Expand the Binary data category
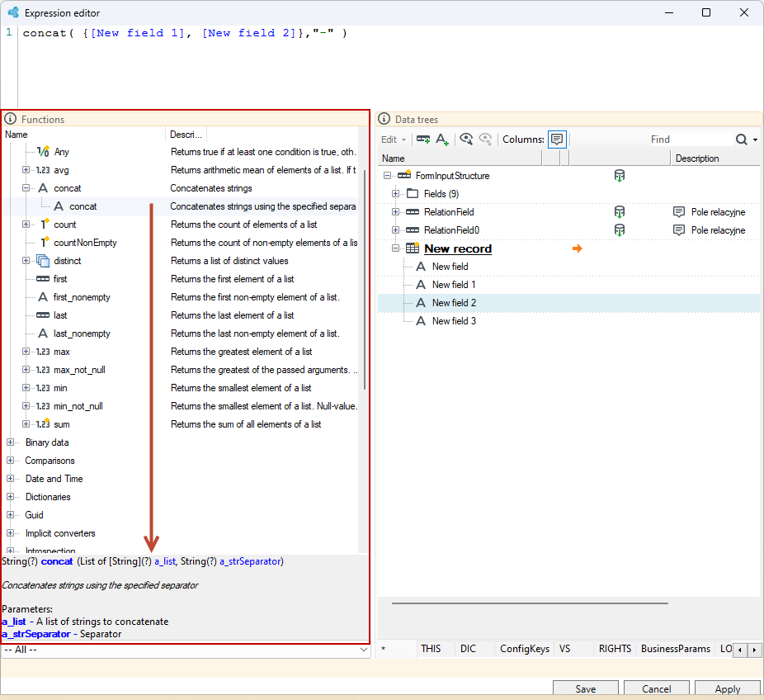This screenshot has width=764, height=700. tap(10, 442)
